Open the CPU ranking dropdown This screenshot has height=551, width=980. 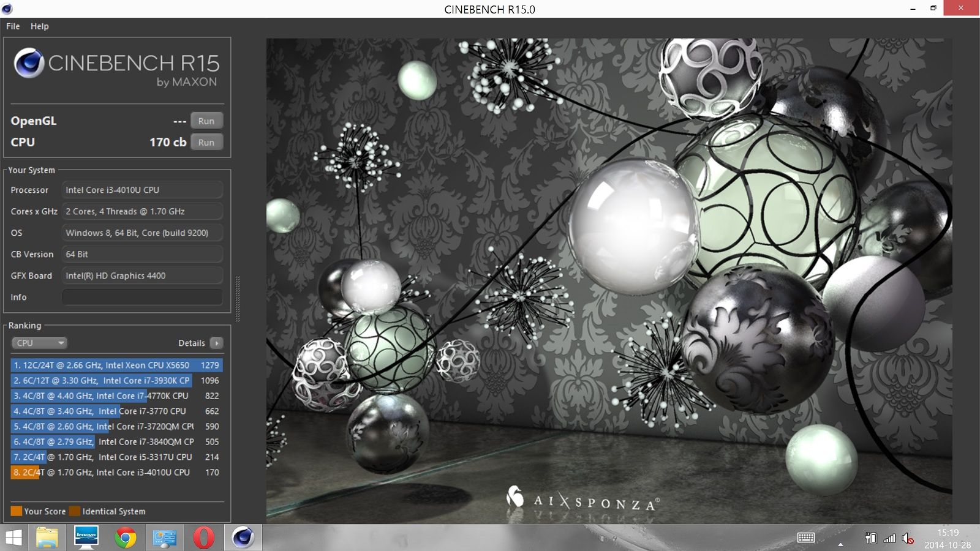coord(39,343)
